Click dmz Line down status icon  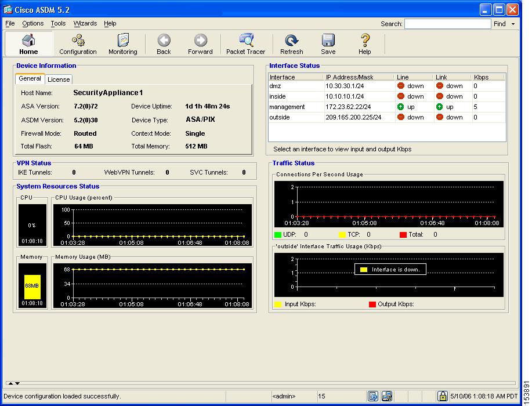(x=401, y=86)
